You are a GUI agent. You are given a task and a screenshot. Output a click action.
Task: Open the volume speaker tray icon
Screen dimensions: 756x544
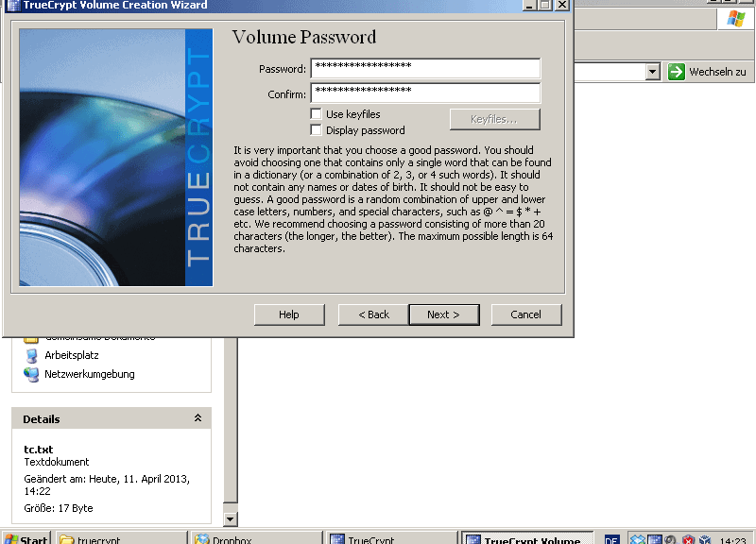click(x=671, y=539)
